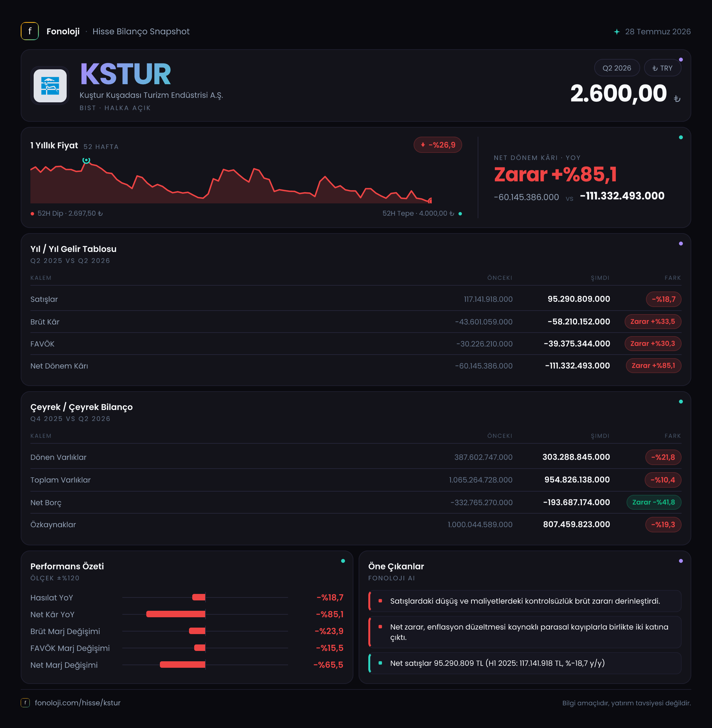
Task: Click the teal dot beside 52H Tepe
Action: coord(460,214)
